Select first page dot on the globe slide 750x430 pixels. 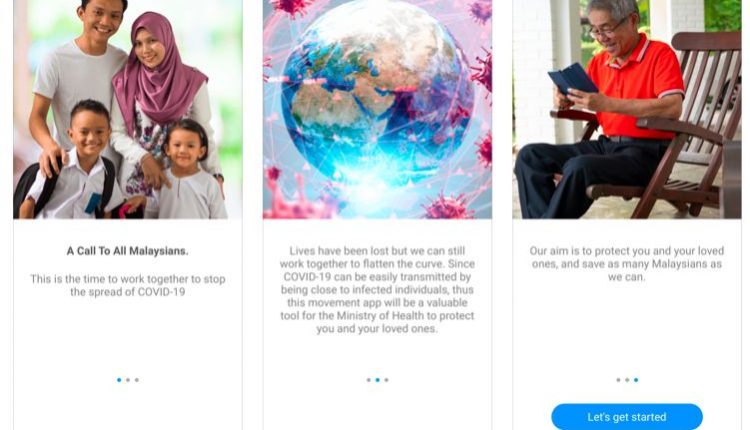click(368, 380)
